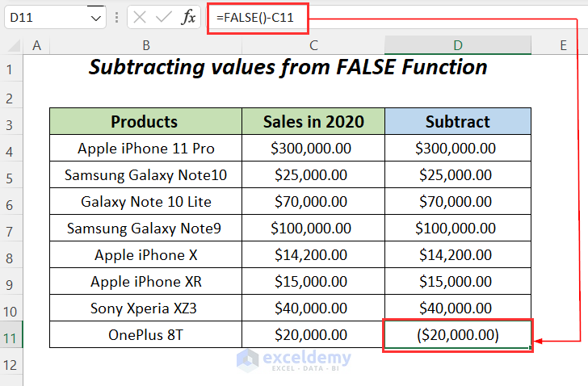
Task: Click the Cancel X formula icon
Action: click(140, 17)
